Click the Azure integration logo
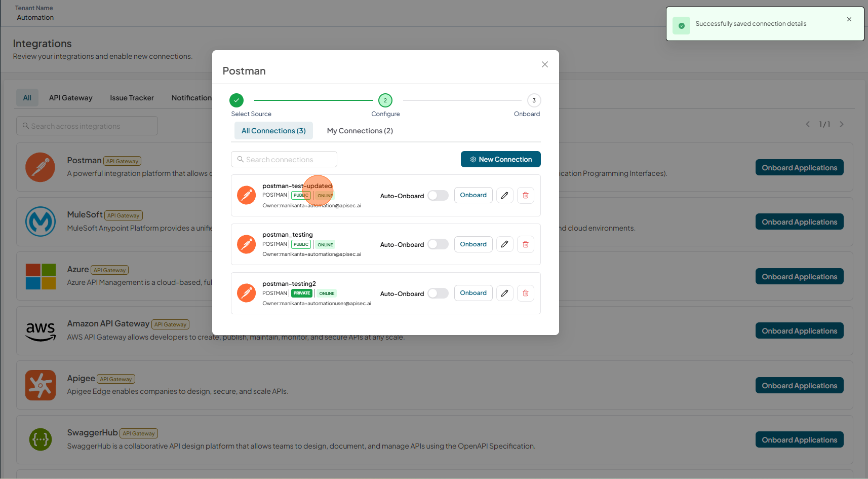868x479 pixels. click(41, 276)
